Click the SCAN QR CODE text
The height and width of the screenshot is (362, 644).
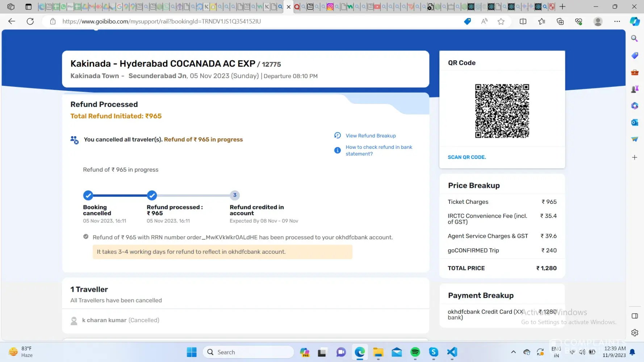[467, 157]
